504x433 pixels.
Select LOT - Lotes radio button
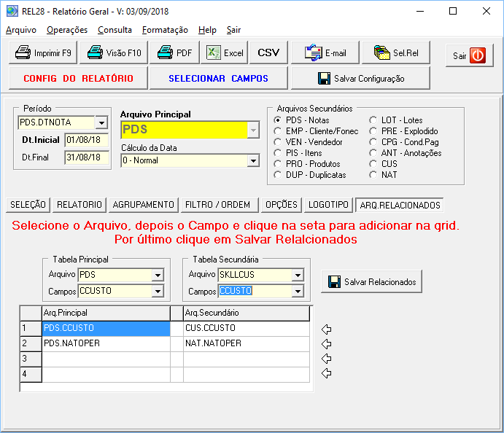373,120
